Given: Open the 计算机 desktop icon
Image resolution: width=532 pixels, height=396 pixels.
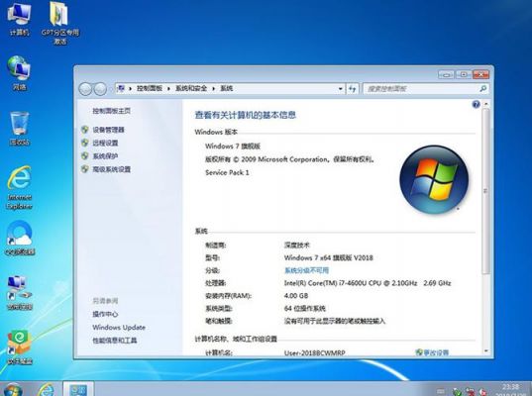Looking at the screenshot, I should click(20, 19).
